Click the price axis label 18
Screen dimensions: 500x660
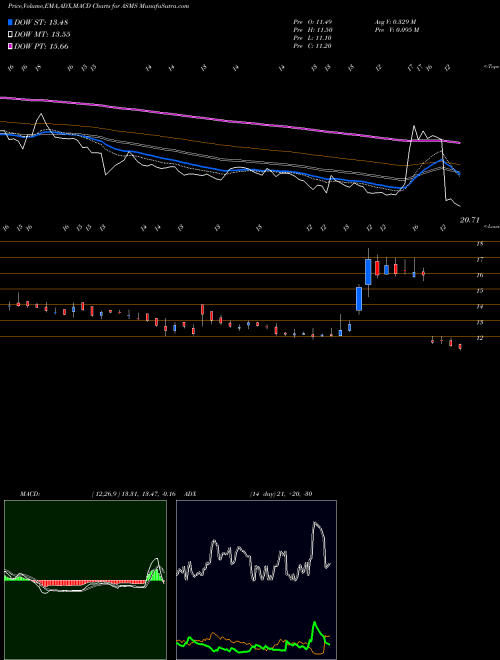coord(479,244)
